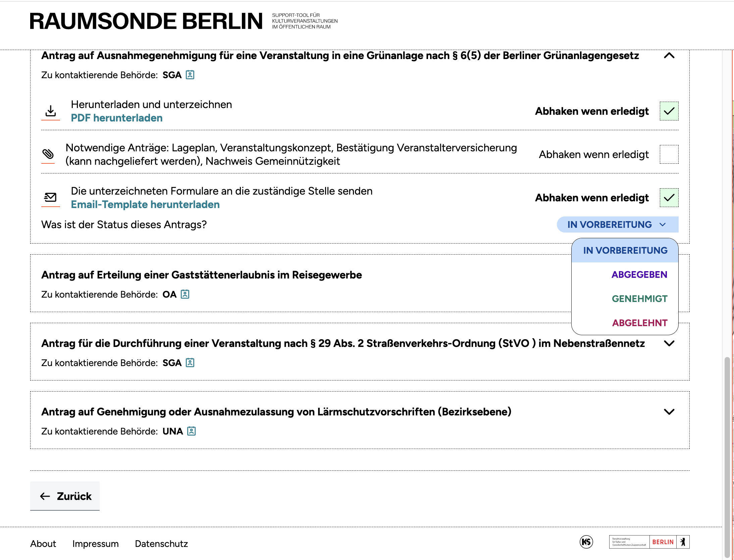Click the paperclip attachment icon
This screenshot has width=734, height=560.
(48, 154)
